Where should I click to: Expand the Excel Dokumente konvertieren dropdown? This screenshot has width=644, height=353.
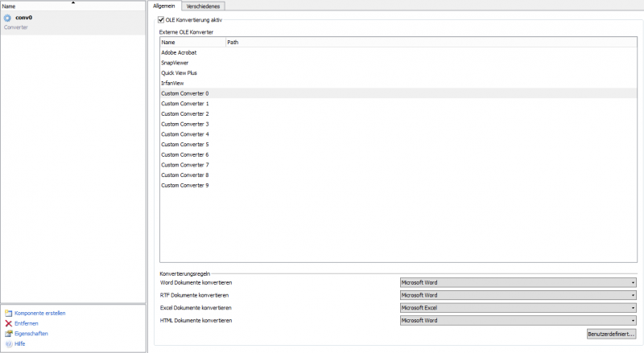point(518,308)
